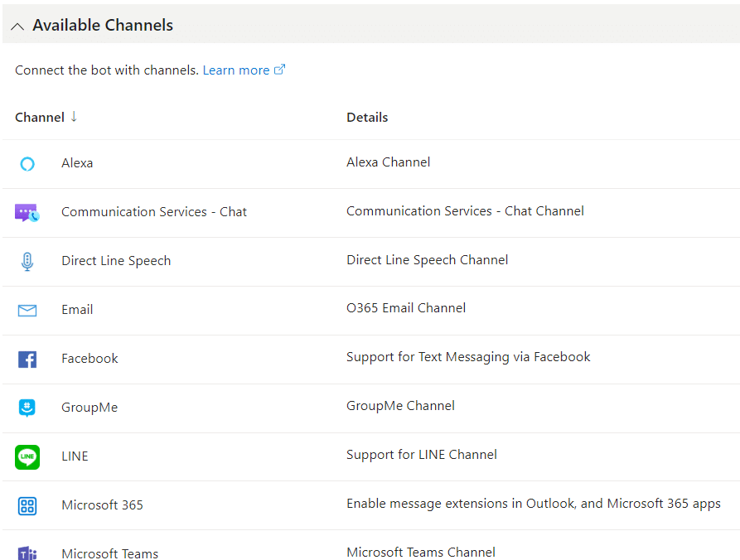The image size is (740, 560).
Task: Select the Communication Services - Chat channel
Action: point(154,212)
